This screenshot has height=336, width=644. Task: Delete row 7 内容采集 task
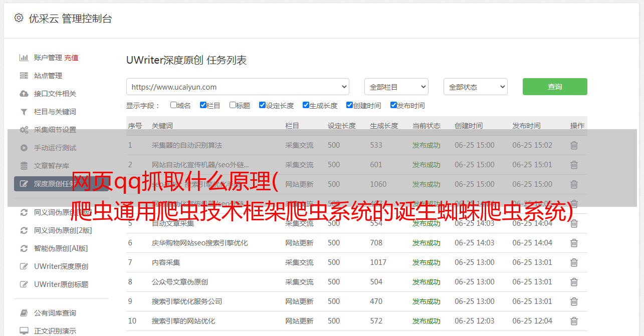click(x=574, y=262)
